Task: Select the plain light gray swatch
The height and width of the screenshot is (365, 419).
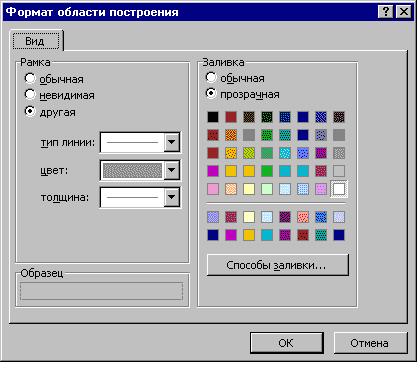Action: click(x=339, y=171)
